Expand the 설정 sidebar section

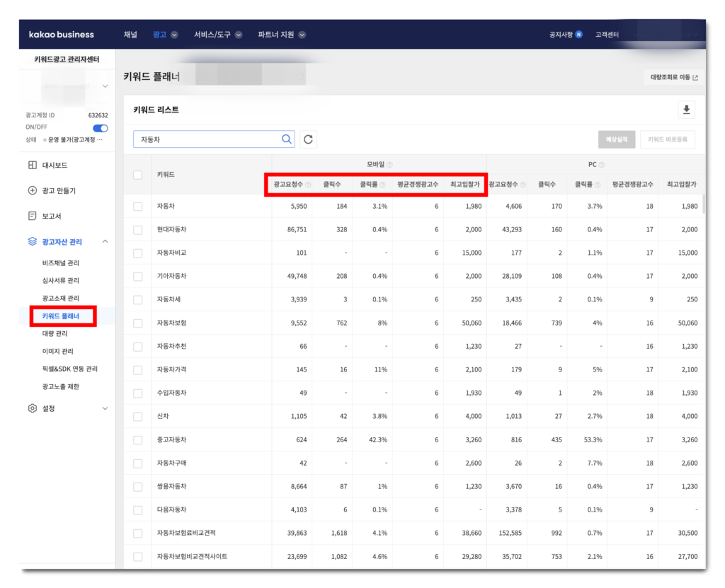[105, 408]
